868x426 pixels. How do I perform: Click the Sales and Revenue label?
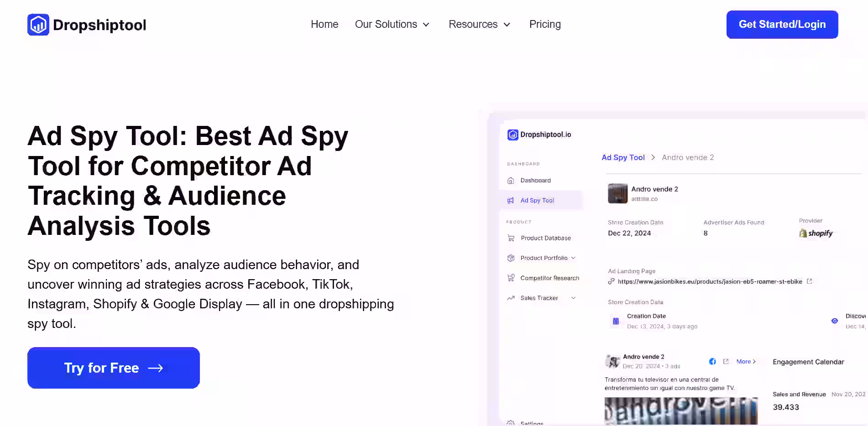tap(799, 395)
